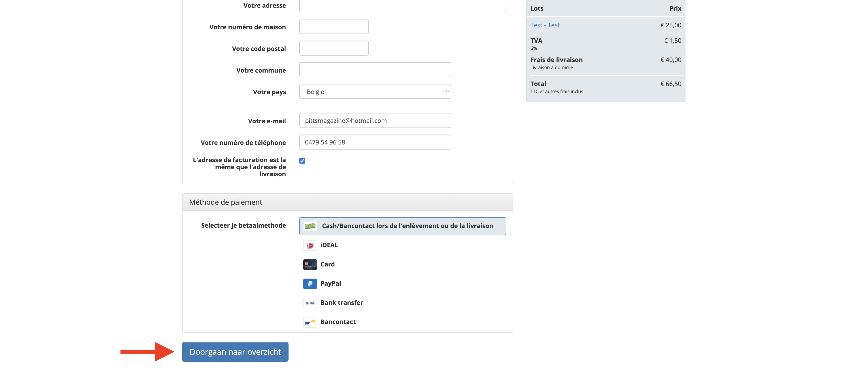Select Cash/Bancontact on pickup payment option
Viewport: 868px width, 371px height.
(x=407, y=226)
